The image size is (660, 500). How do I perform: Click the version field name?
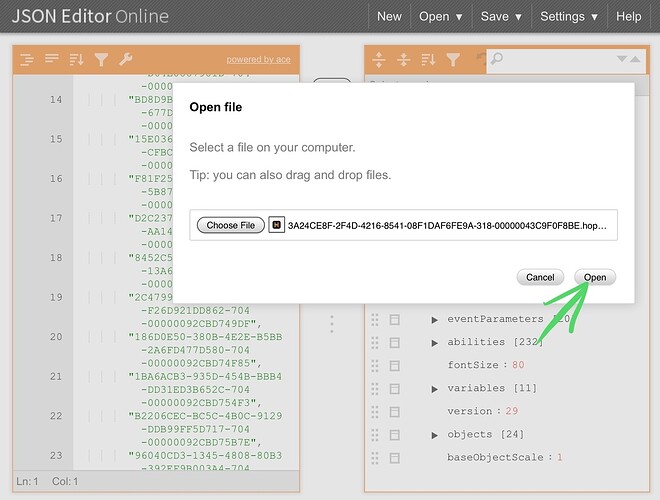click(469, 411)
